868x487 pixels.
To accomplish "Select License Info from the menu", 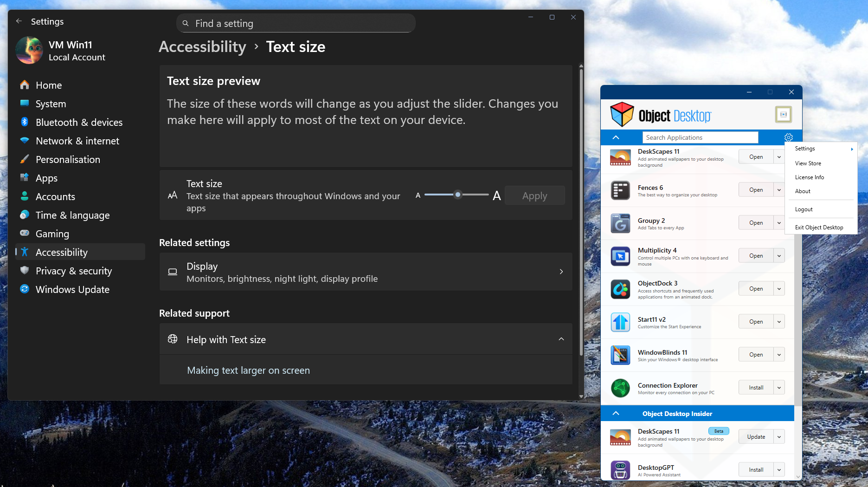I will point(809,177).
